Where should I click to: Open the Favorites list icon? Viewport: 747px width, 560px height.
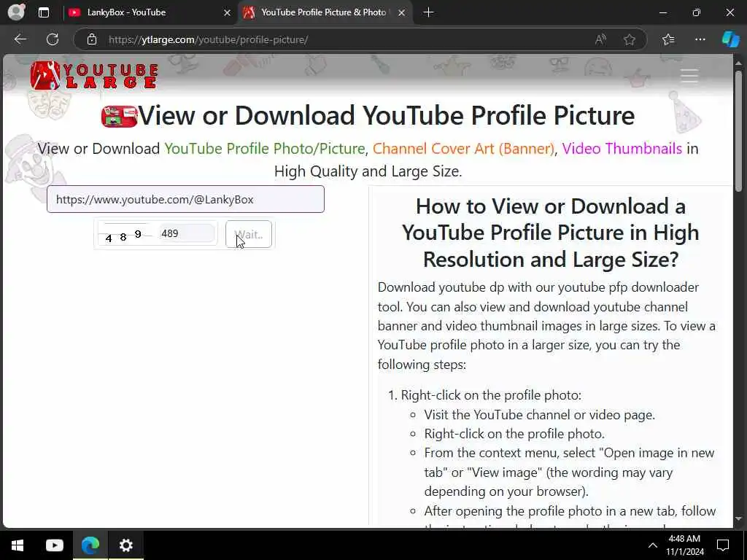(668, 39)
